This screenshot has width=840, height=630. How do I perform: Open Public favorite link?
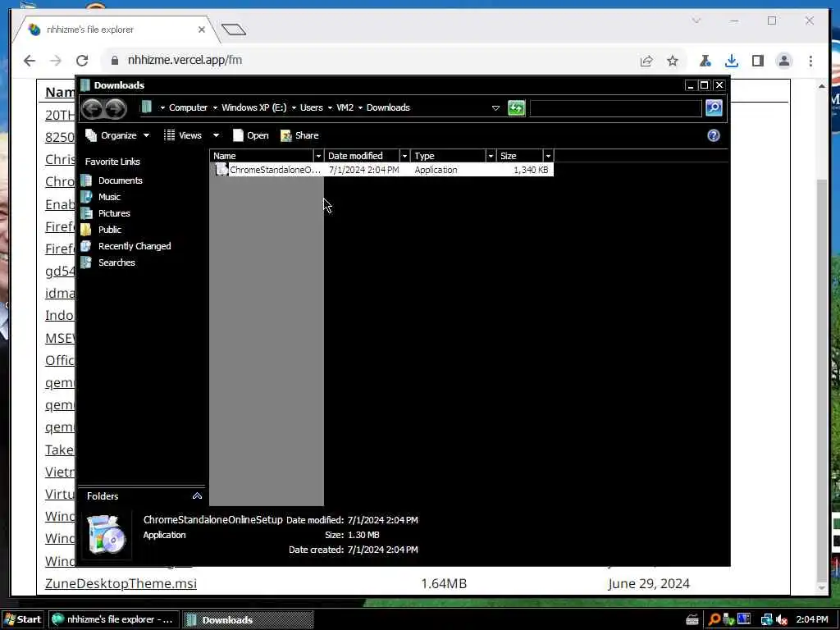[x=109, y=230]
